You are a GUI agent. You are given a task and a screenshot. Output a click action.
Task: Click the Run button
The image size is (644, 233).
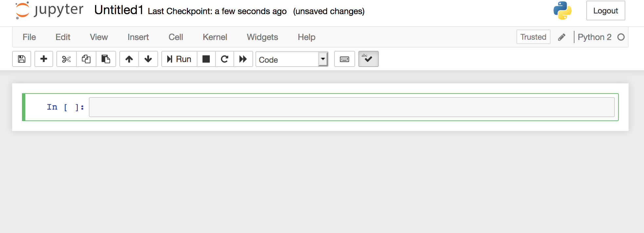(x=179, y=59)
